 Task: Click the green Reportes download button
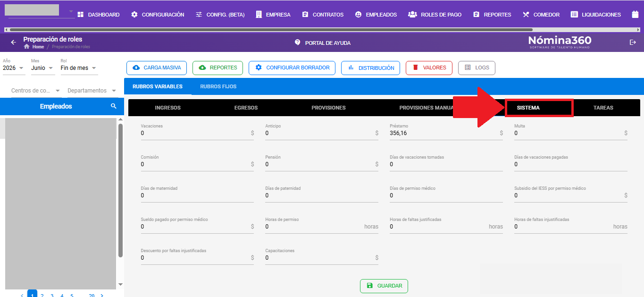tap(217, 68)
